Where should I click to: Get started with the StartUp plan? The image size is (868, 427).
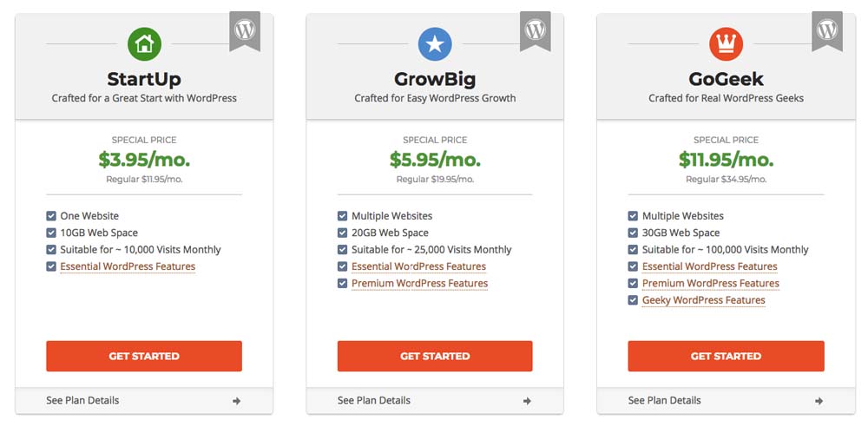[144, 356]
